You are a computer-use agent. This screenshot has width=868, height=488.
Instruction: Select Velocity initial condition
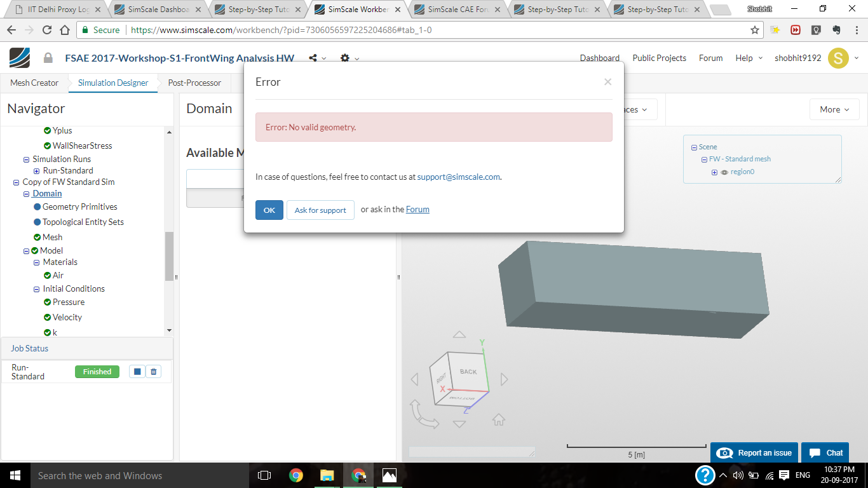point(67,317)
